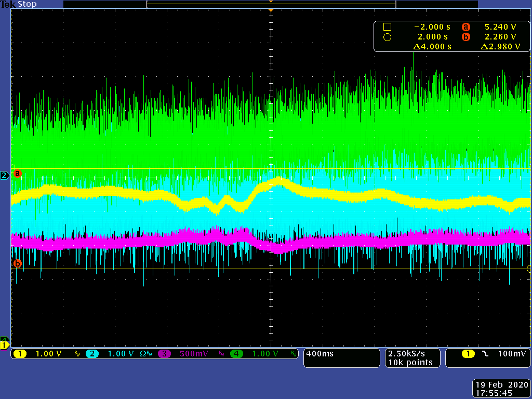The image size is (532, 399).
Task: Click the Tek logo in top-left corner
Action: pyautogui.click(x=8, y=4)
